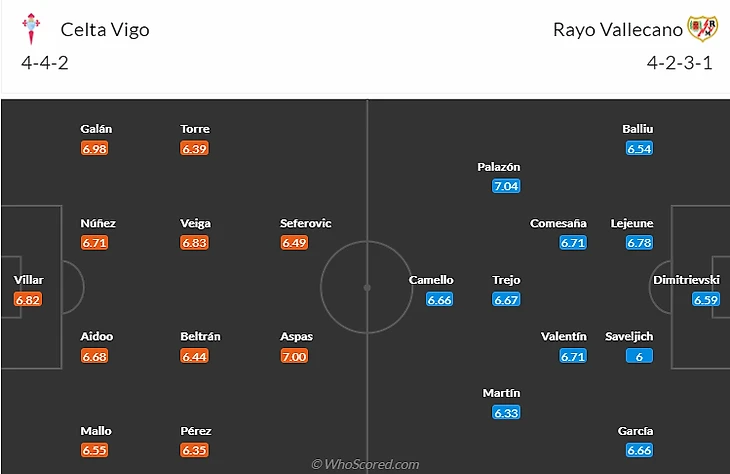Click Camello's 6.66 rating badge
This screenshot has width=730, height=474.
point(439,299)
